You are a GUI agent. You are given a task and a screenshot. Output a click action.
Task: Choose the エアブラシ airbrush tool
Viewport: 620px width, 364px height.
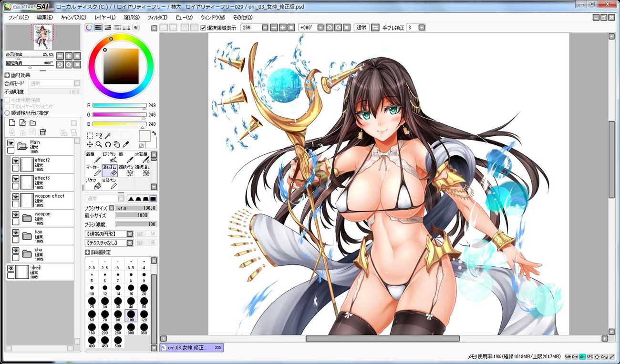click(x=110, y=158)
